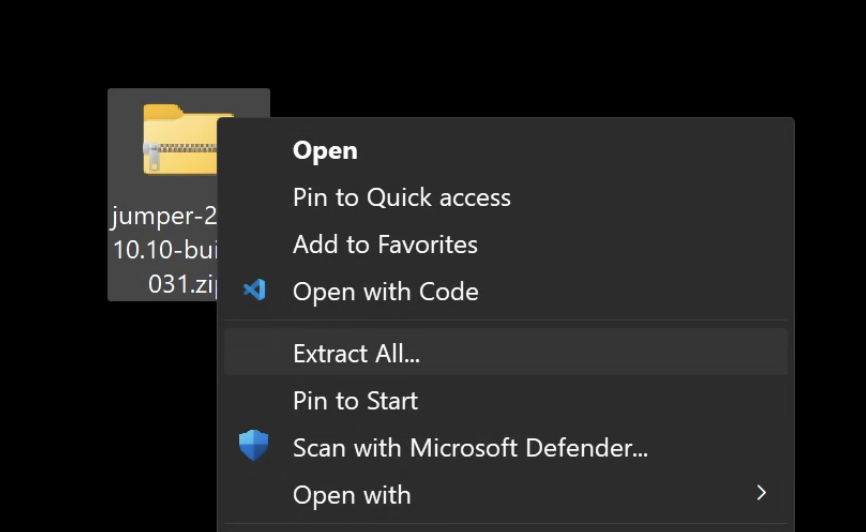Select Extract All... menu entry
The height and width of the screenshot is (532, 866).
coord(356,353)
